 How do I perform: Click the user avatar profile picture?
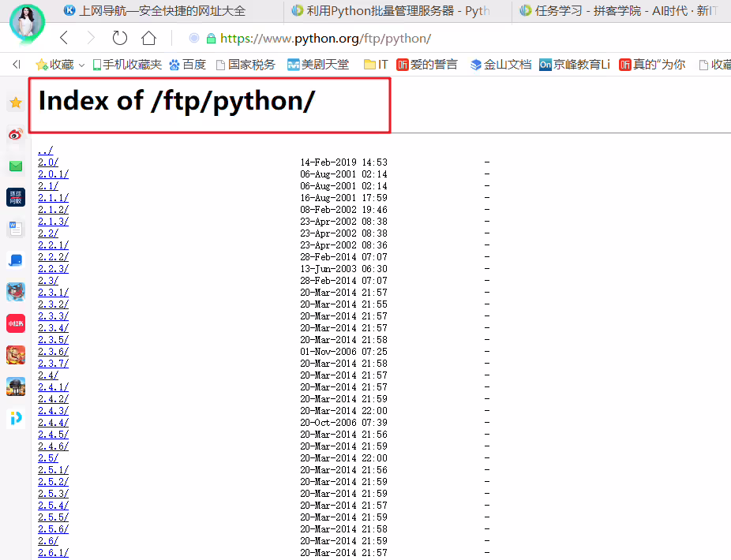(x=27, y=22)
